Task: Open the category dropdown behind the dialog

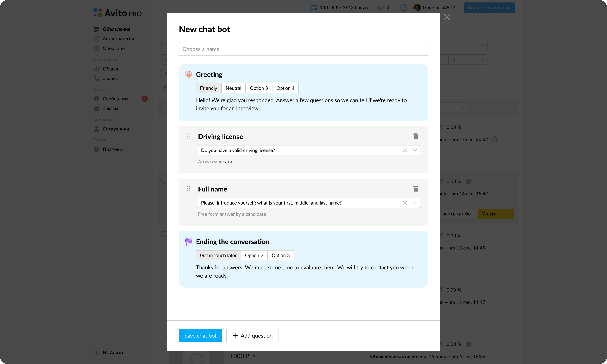Action: point(482,45)
